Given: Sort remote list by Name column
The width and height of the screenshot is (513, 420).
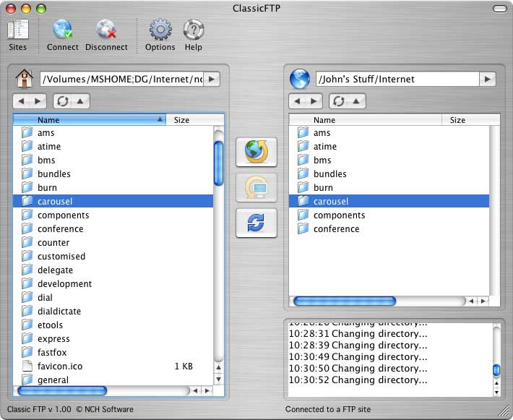Looking at the screenshot, I should [x=366, y=120].
